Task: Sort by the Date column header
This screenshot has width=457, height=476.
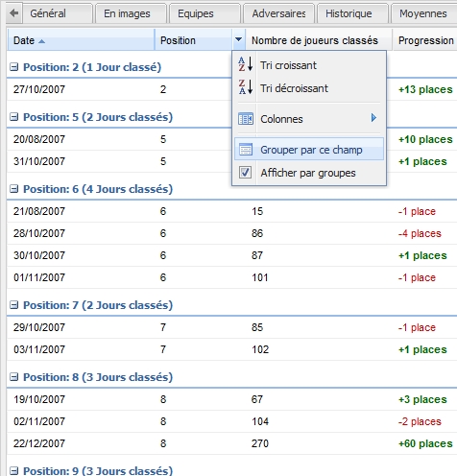Action: (x=81, y=40)
